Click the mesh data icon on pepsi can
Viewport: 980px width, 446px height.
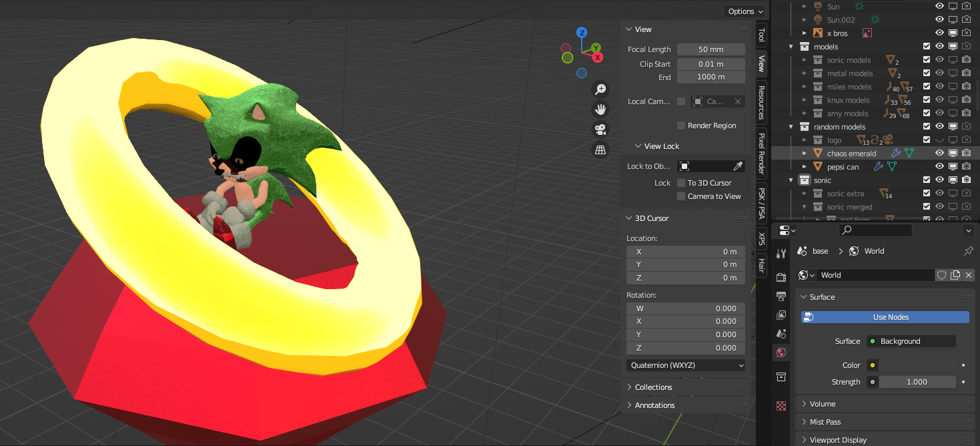pos(891,167)
